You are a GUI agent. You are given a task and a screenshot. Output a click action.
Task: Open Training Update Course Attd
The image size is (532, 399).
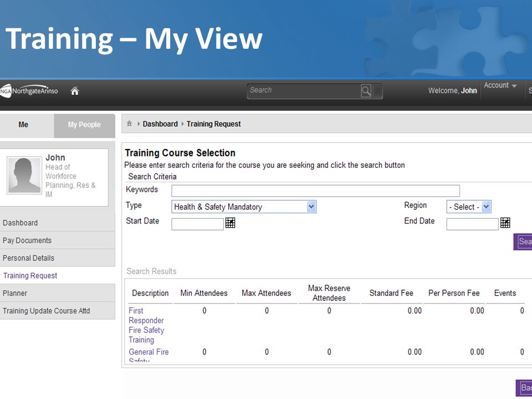[x=57, y=311]
